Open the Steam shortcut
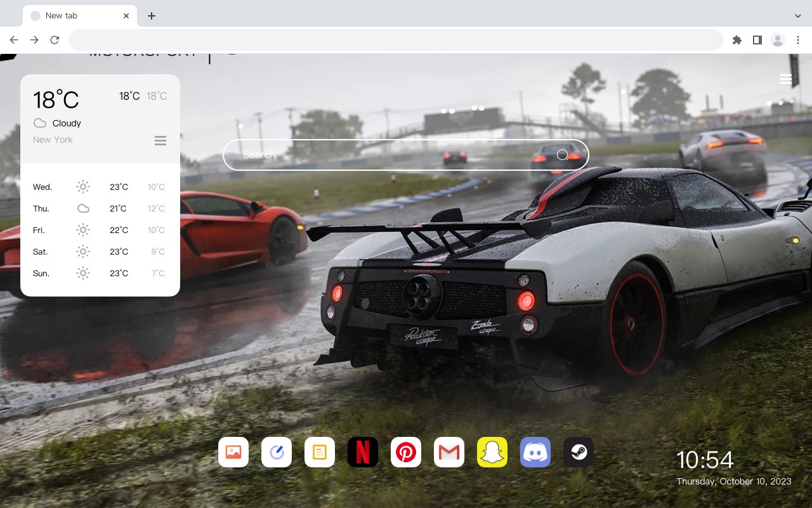812x508 pixels. click(x=579, y=452)
